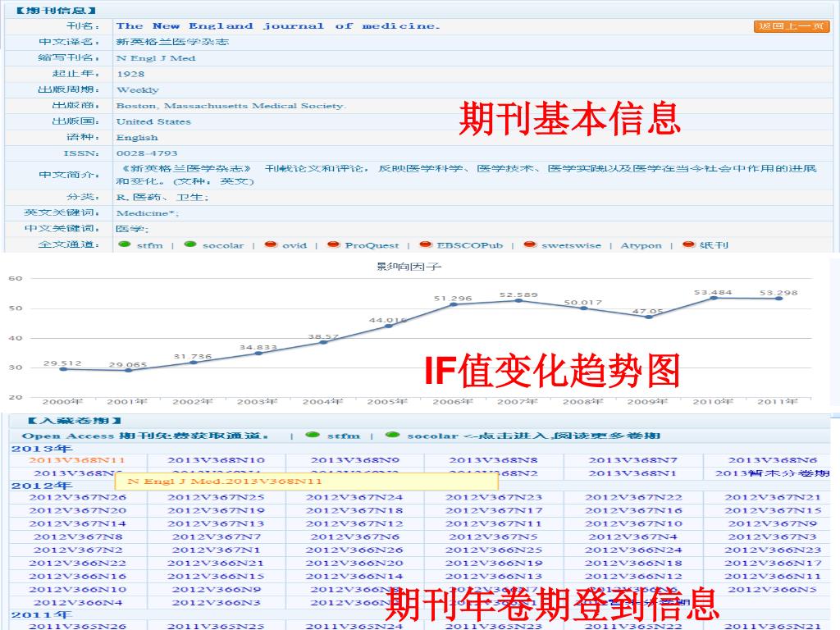Open the ovid full-text channel link
The width and height of the screenshot is (840, 630).
pyautogui.click(x=294, y=245)
